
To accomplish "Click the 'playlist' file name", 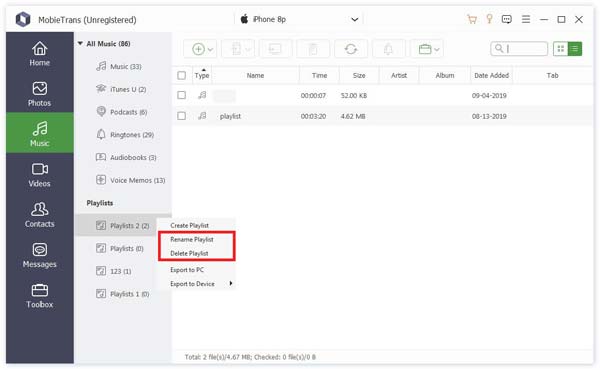I will click(x=230, y=116).
